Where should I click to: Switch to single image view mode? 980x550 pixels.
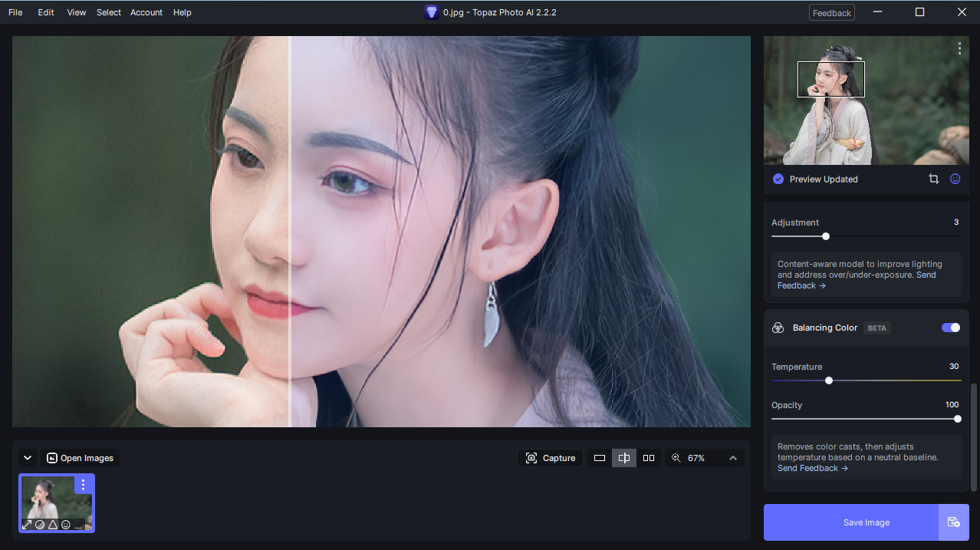(599, 458)
